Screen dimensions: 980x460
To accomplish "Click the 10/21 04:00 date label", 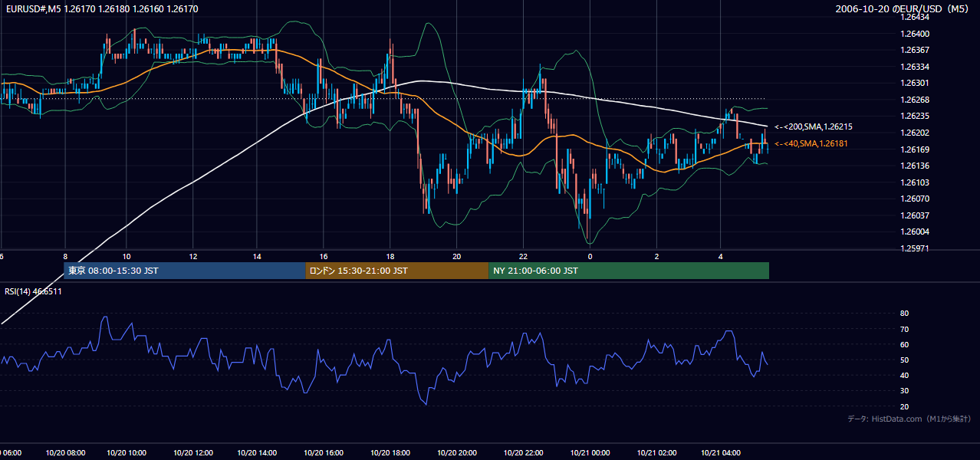I will tap(721, 453).
